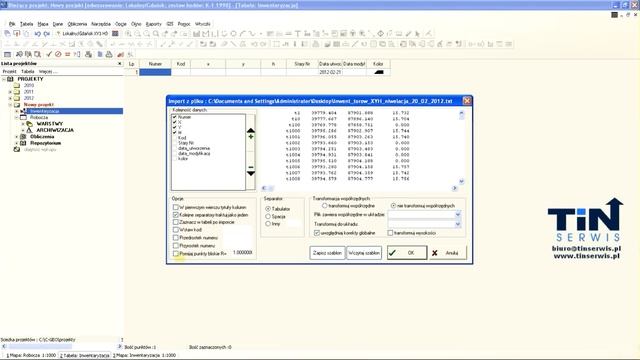Confirm import with the OK button
Screen dimensions: 640x360
click(407, 253)
